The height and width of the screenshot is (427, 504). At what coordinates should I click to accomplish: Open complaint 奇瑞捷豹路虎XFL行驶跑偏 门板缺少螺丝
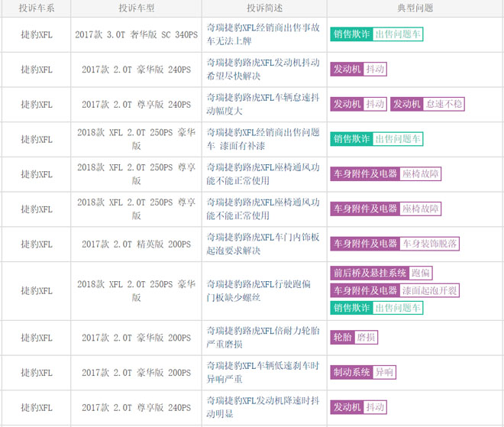[x=258, y=291]
